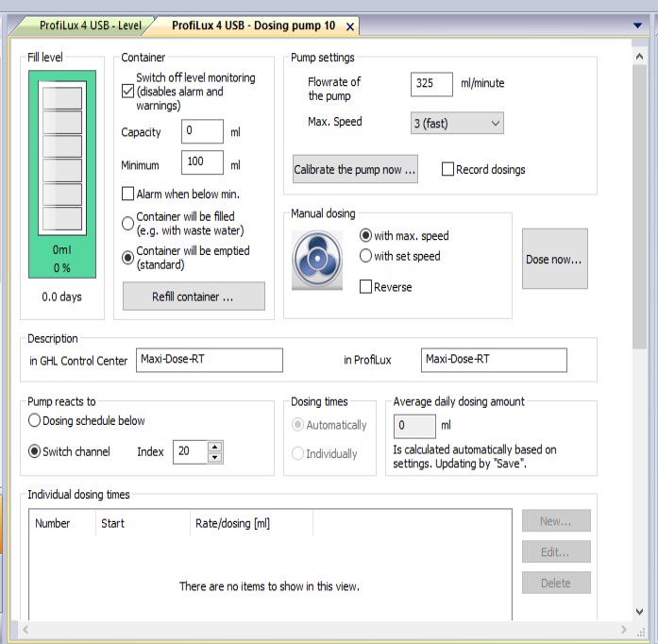Uncheck Switch off level monitoring

coord(127,91)
